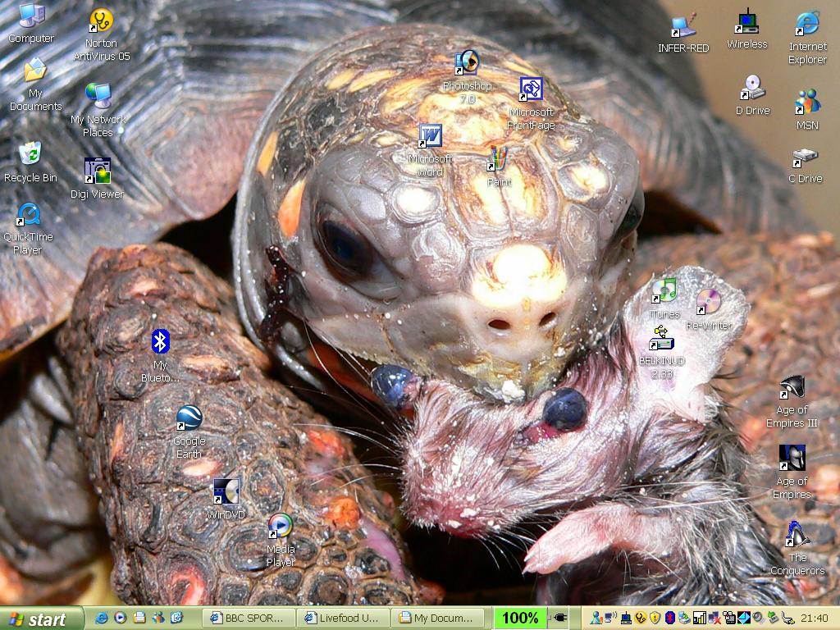Click the 100% battery indicator
The width and height of the screenshot is (840, 630).
coord(520,619)
